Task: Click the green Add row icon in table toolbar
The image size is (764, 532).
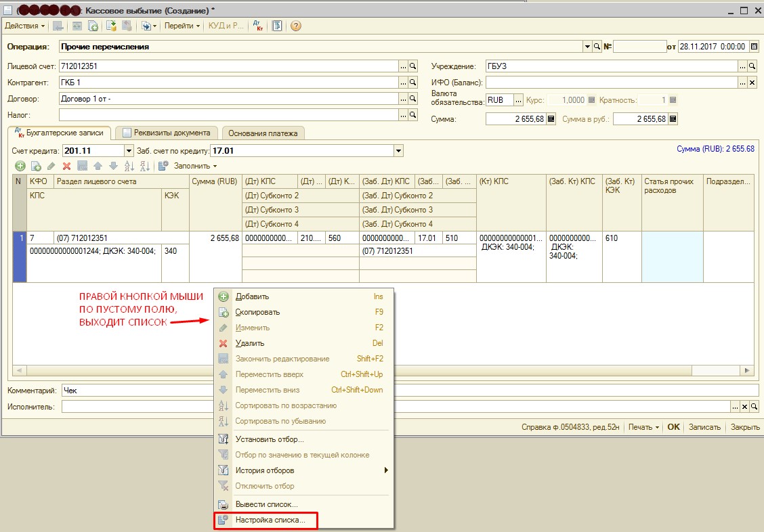Action: [x=20, y=166]
